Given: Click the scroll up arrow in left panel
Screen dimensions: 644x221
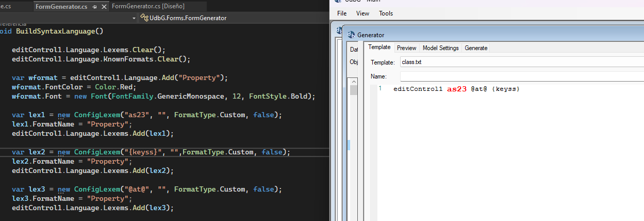Looking at the screenshot, I should 353,82.
